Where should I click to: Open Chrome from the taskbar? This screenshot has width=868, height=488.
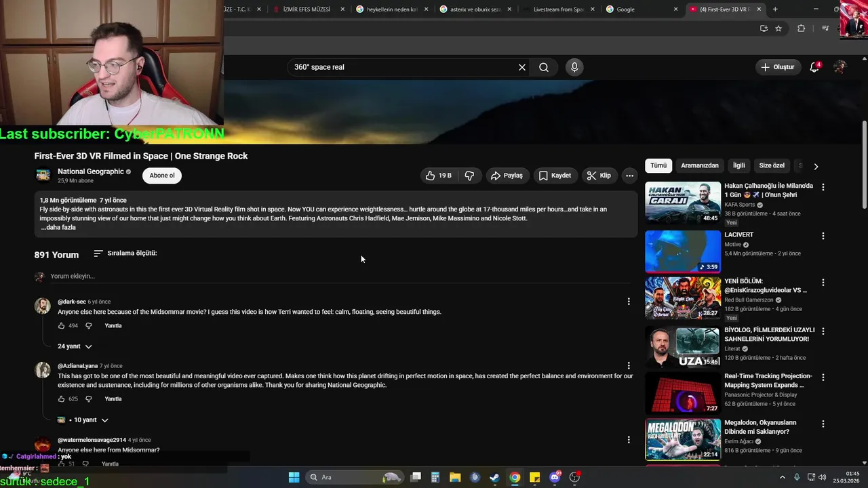(515, 477)
